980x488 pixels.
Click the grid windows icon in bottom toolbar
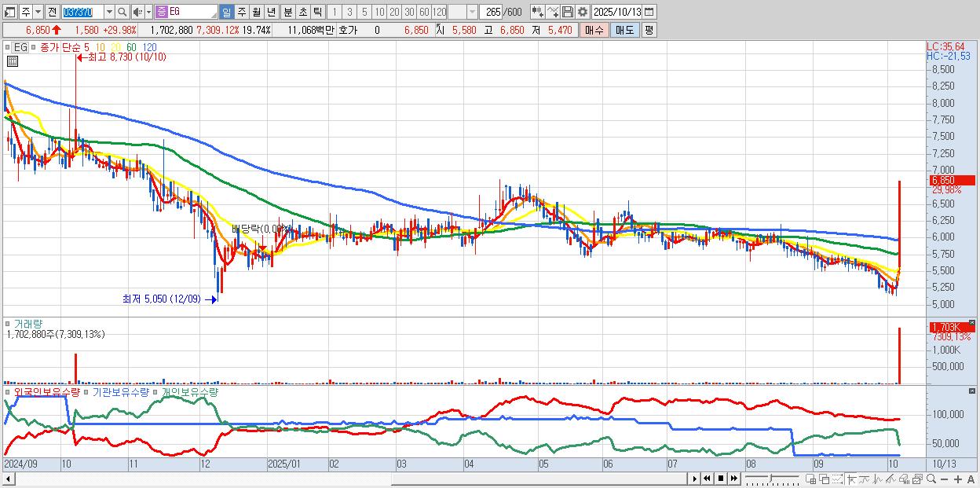pos(810,479)
